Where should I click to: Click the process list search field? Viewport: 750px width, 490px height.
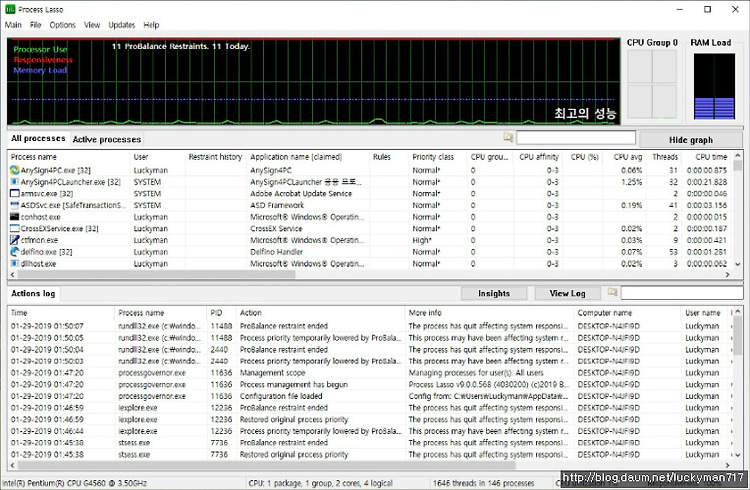[x=576, y=138]
